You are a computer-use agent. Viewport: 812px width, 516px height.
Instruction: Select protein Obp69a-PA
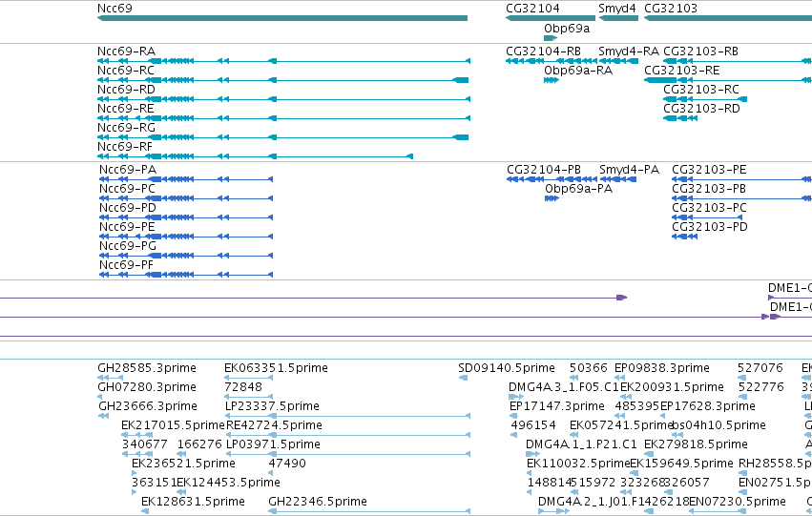point(552,198)
